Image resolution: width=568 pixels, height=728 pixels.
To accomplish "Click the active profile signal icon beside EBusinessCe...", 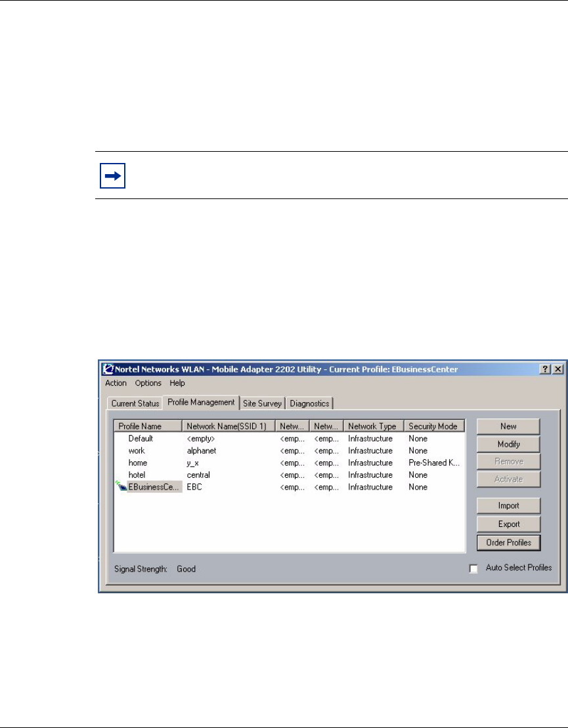I will pos(121,487).
